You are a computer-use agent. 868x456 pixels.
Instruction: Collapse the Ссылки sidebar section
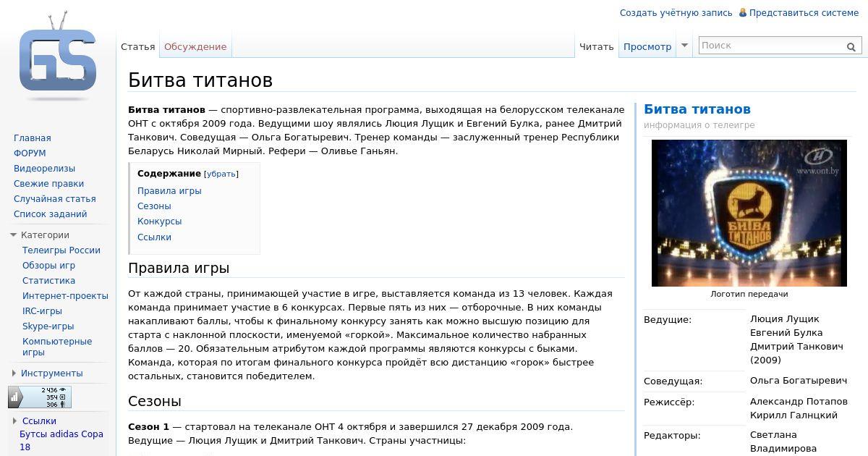coord(14,421)
